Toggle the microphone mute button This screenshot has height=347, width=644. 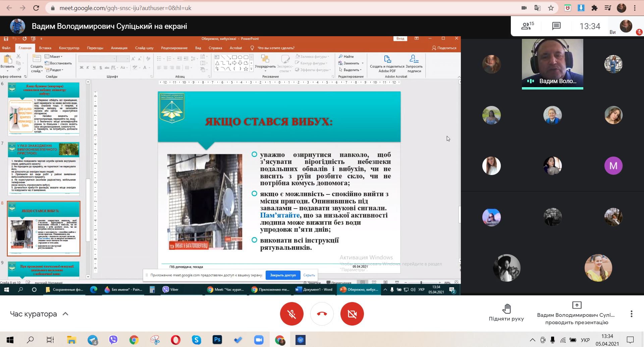(291, 314)
